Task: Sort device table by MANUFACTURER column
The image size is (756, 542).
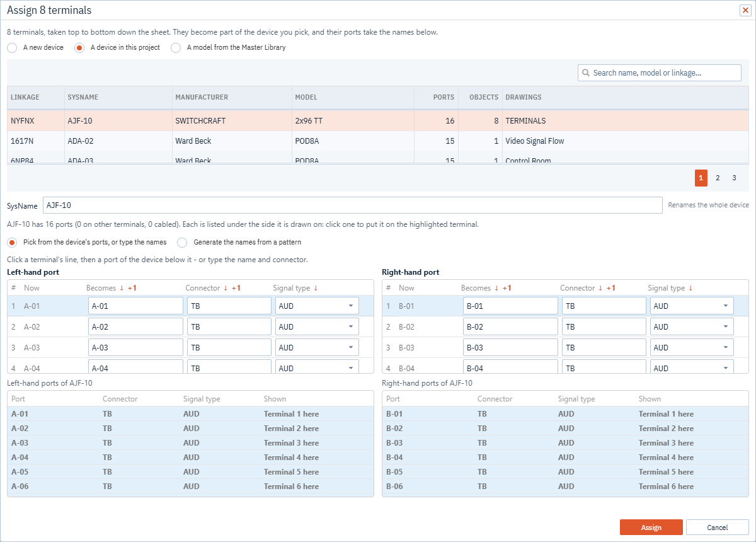Action: pos(231,98)
